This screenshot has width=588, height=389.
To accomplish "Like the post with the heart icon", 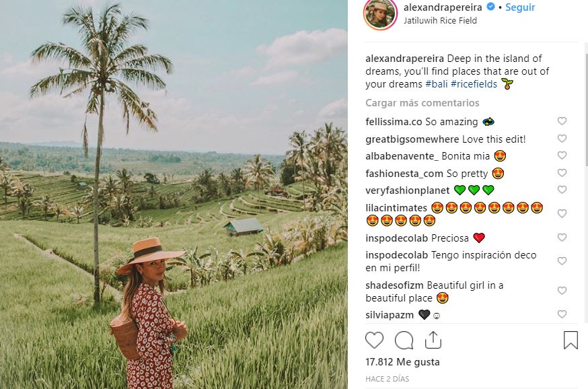I will click(375, 340).
